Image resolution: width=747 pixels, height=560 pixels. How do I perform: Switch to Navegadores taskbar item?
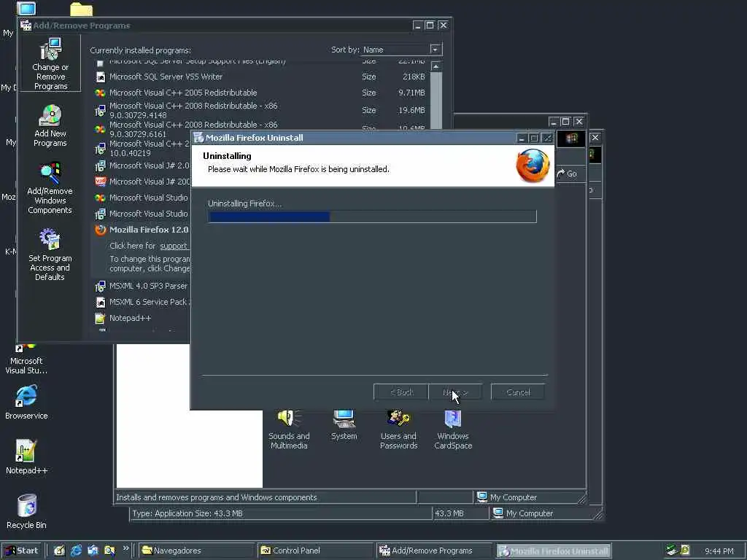point(198,551)
